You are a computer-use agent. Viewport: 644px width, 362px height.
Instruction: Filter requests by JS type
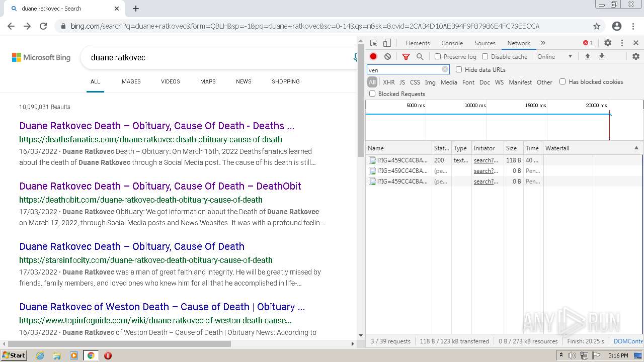click(x=402, y=82)
